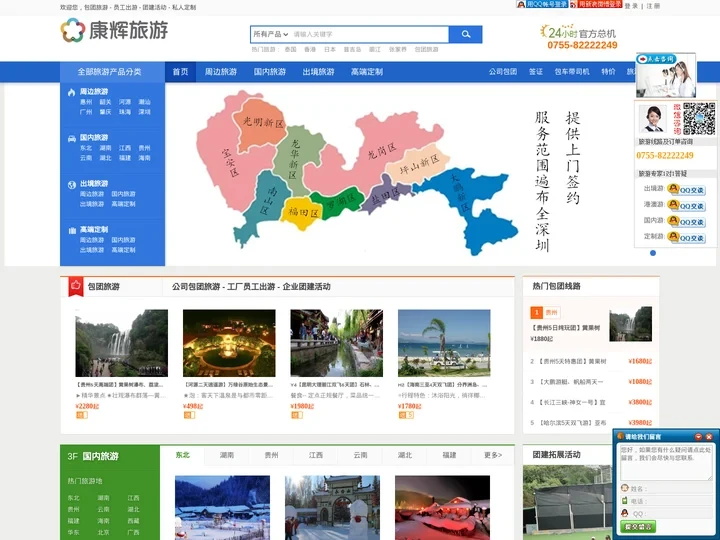This screenshot has height=540, width=720.
Task: Open hot route 5 【哈尔滨5天双飞游】
Action: 572,422
